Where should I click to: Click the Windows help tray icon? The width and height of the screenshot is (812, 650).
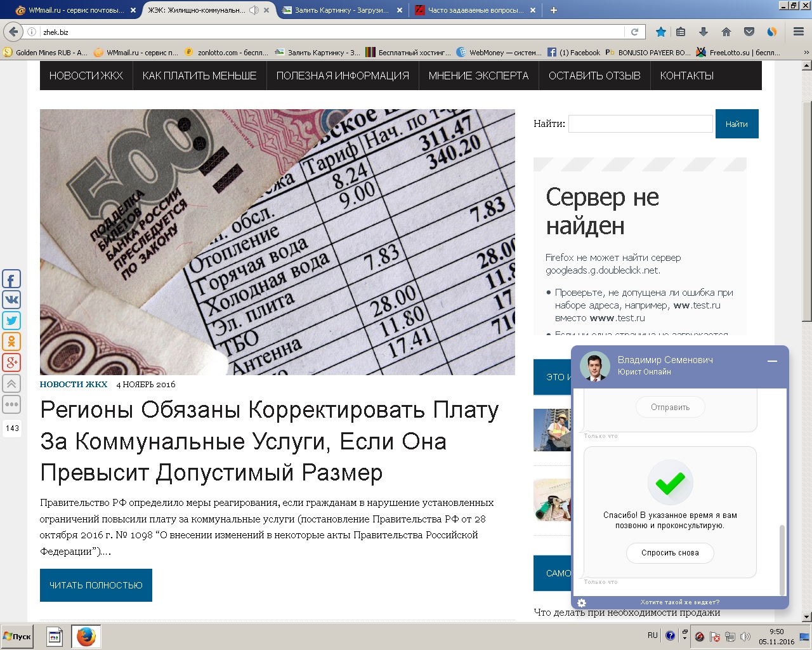point(670,635)
